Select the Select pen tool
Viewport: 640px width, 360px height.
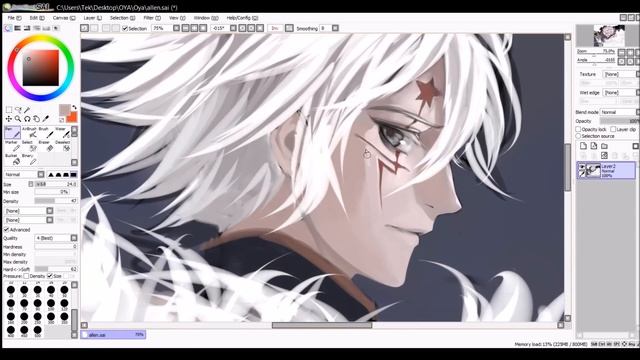29,146
